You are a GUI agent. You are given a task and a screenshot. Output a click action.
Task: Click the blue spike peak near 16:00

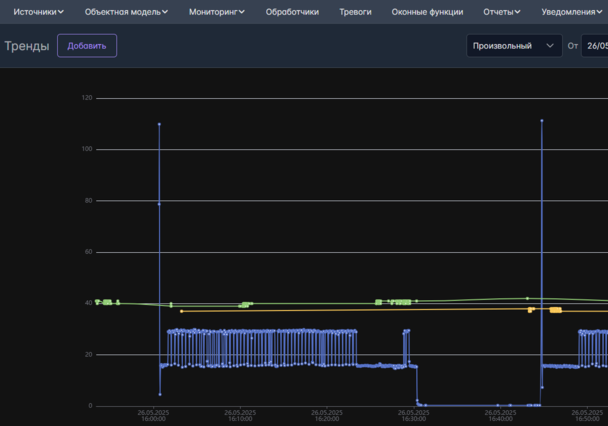[x=159, y=124]
